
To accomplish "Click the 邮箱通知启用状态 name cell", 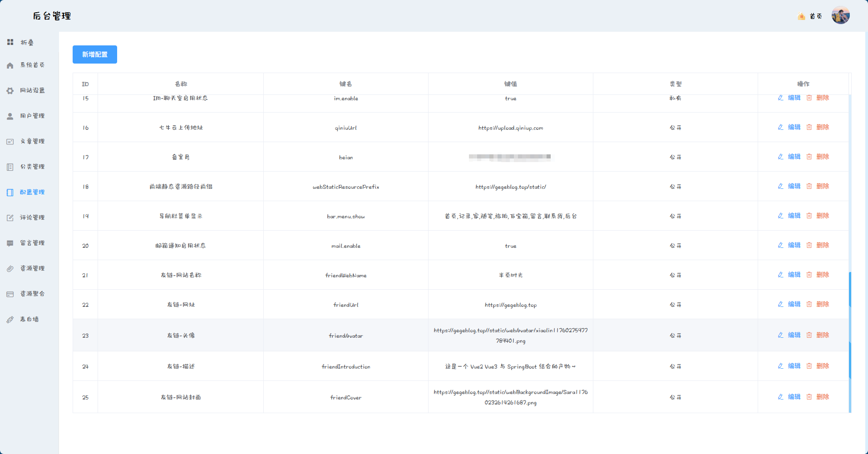I will pos(181,246).
